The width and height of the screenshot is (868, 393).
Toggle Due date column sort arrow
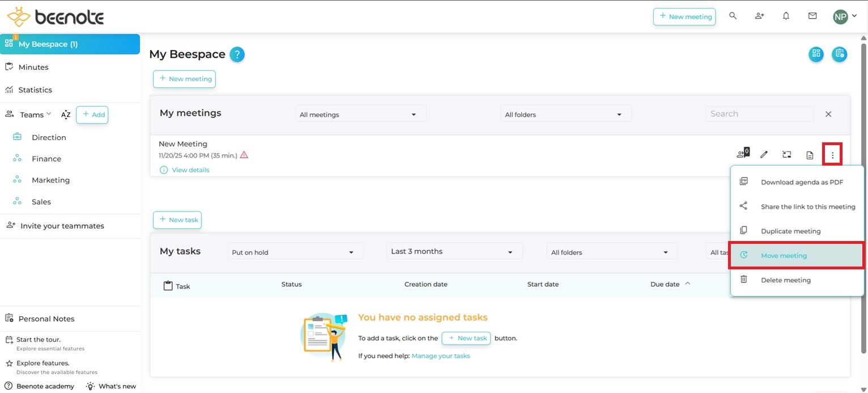688,284
